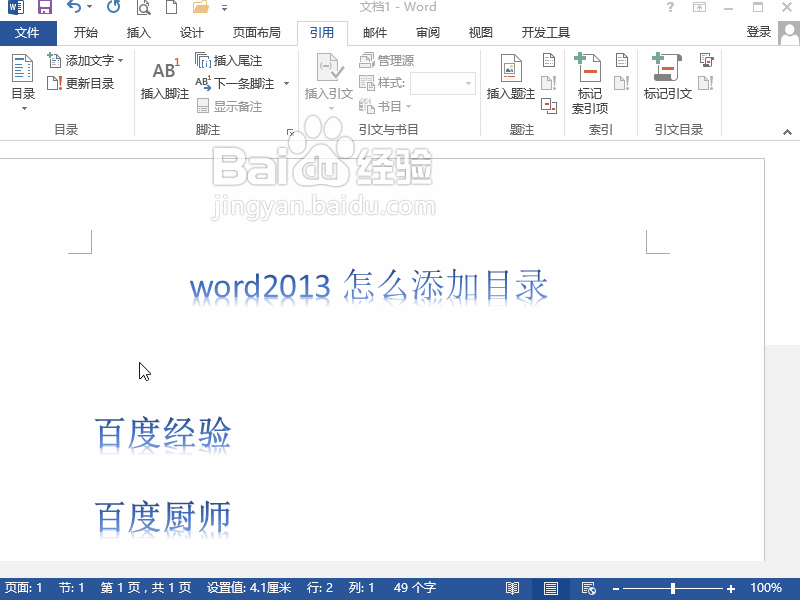Viewport: 800px width, 600px height.
Task: Click Insert Footnote (插入脚注)
Action: [x=165, y=79]
